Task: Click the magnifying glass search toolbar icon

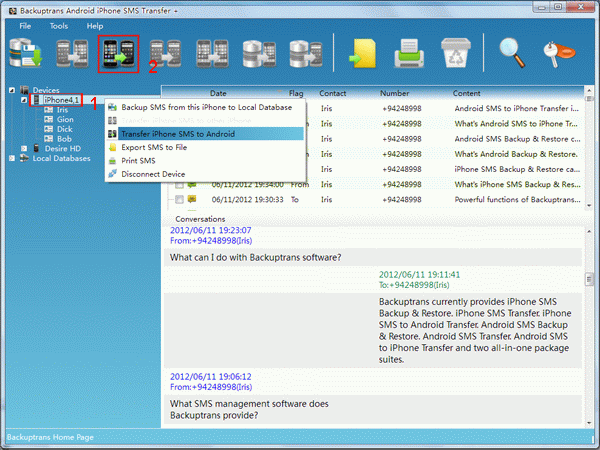Action: (512, 54)
